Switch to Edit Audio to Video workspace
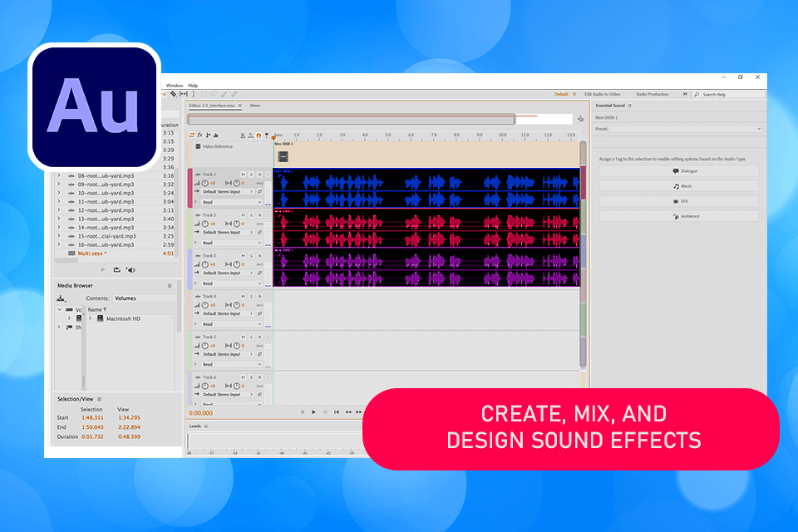798x532 pixels. (602, 95)
